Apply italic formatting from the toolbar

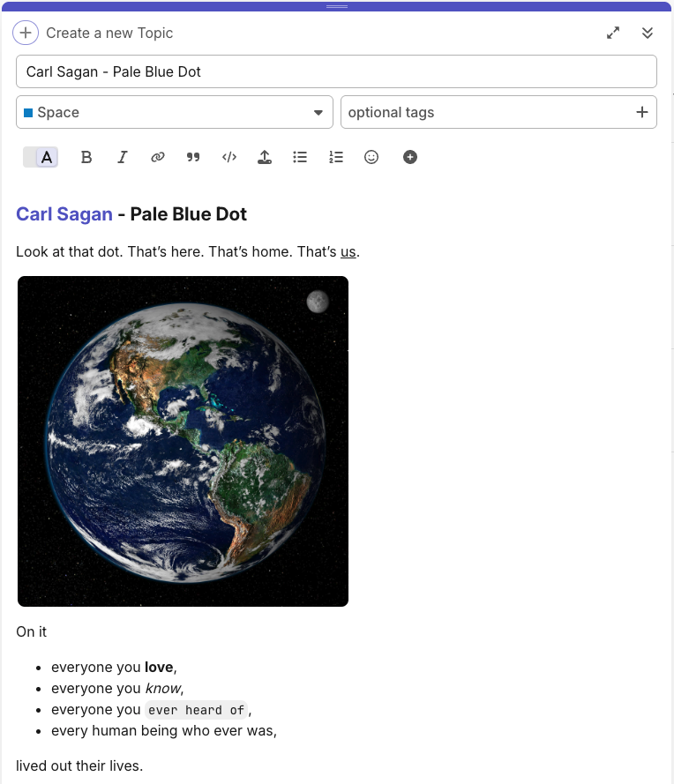(x=123, y=157)
